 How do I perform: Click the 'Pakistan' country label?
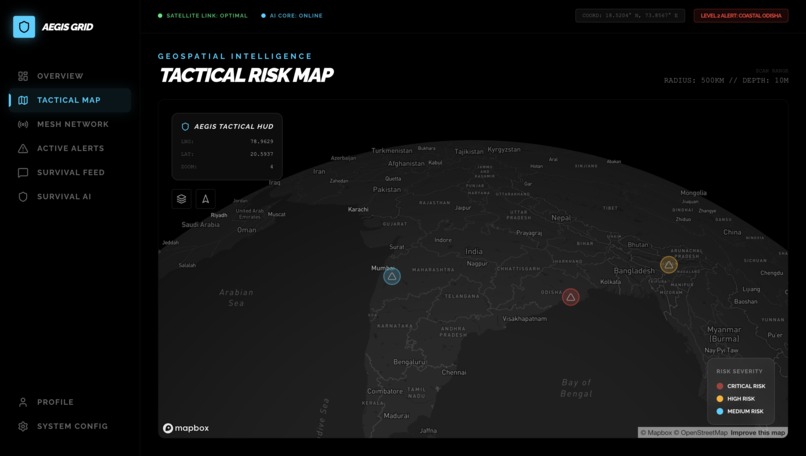click(x=387, y=190)
